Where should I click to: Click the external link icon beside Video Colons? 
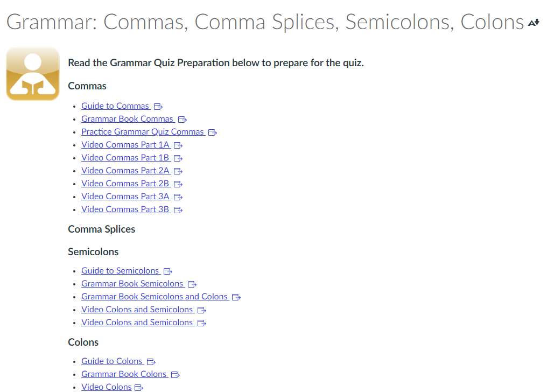[139, 388]
